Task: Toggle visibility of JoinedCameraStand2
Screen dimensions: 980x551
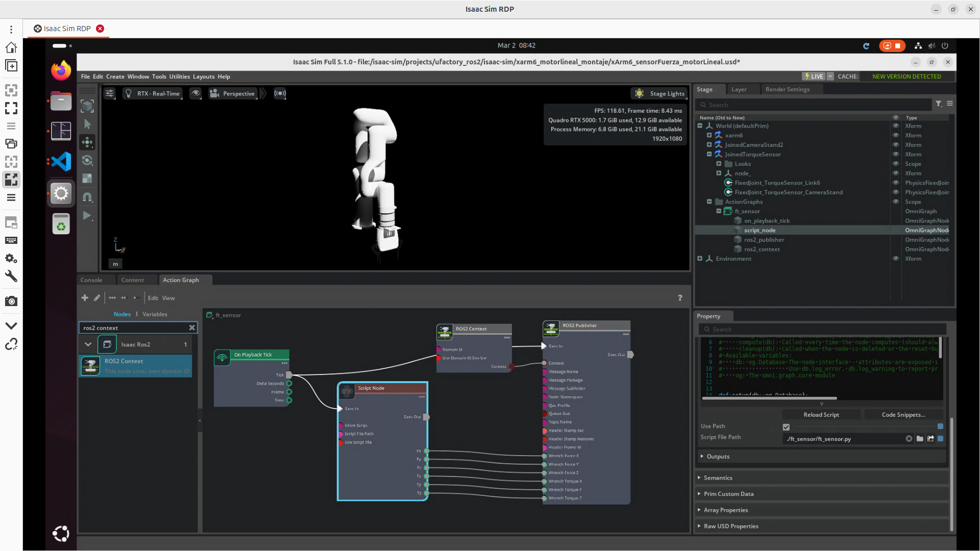Action: tap(895, 144)
